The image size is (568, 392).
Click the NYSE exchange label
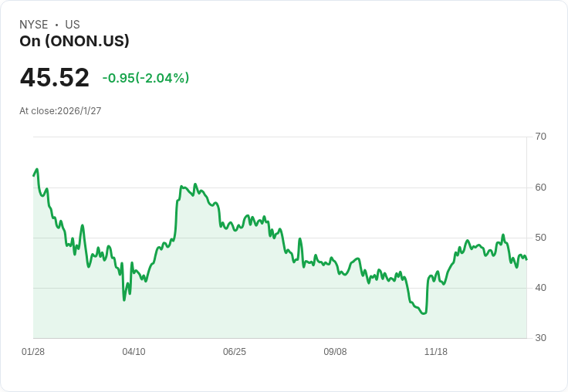(x=34, y=25)
